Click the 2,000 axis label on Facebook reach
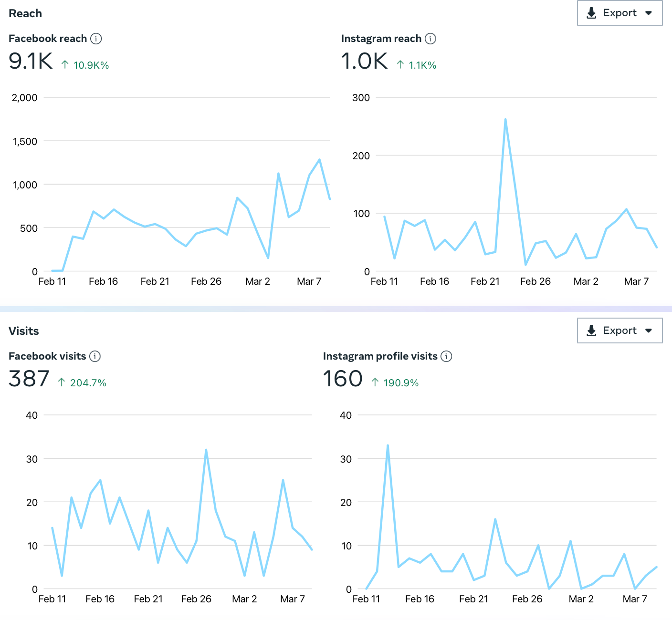The height and width of the screenshot is (620, 672). coord(25,98)
